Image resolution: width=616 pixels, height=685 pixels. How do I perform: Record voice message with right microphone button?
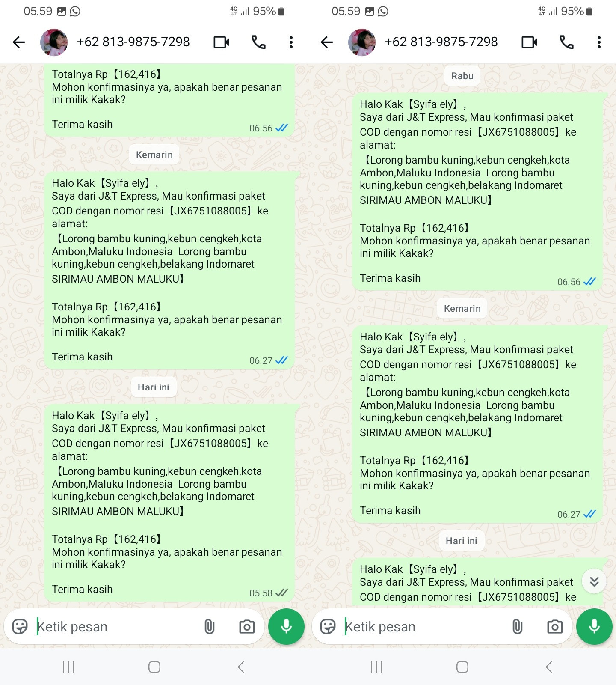[594, 626]
